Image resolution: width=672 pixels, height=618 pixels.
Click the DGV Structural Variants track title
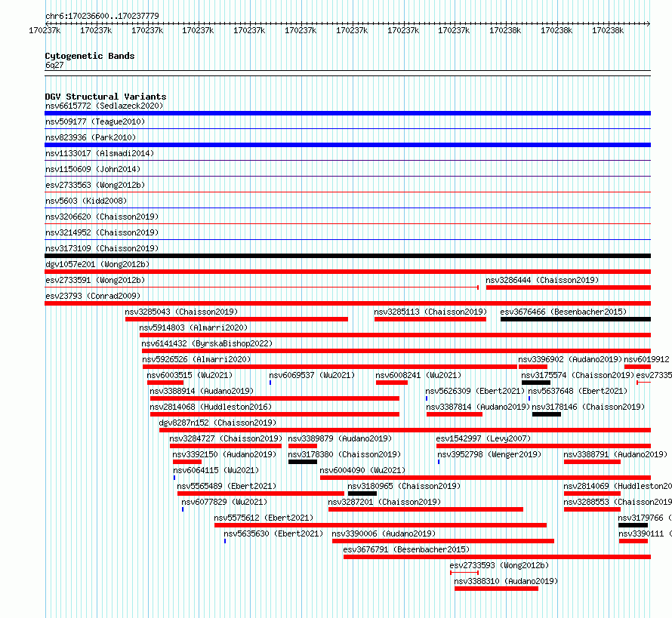[106, 97]
